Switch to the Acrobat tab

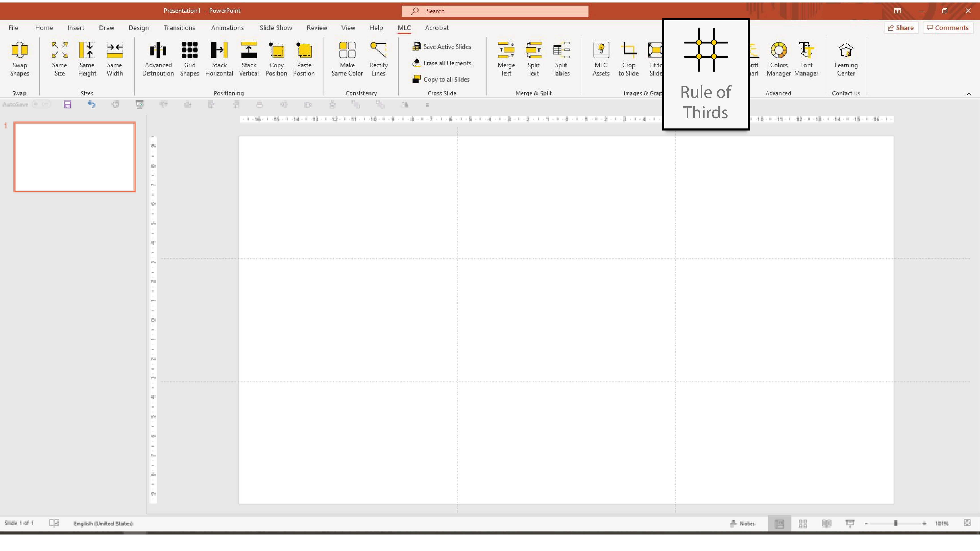[436, 28]
